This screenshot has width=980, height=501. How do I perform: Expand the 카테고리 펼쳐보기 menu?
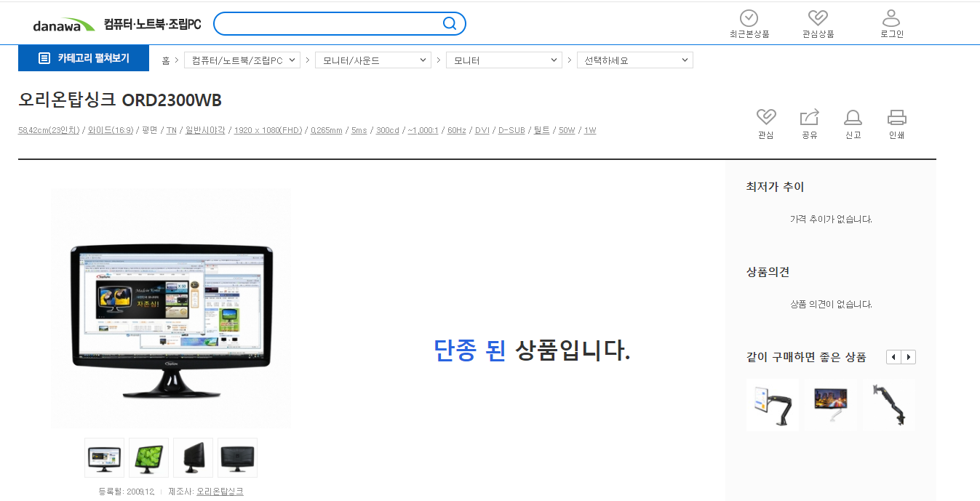coord(84,58)
